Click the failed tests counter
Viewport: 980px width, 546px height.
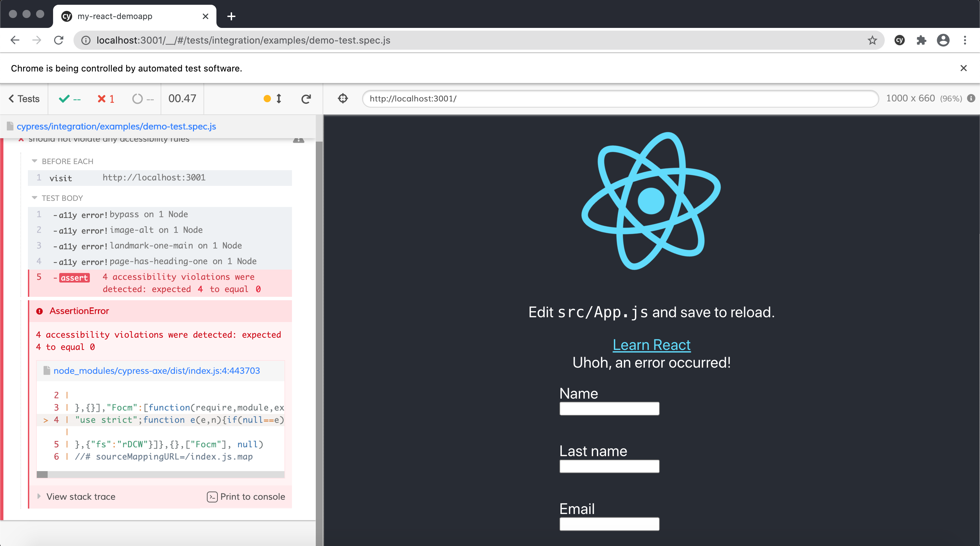(106, 99)
